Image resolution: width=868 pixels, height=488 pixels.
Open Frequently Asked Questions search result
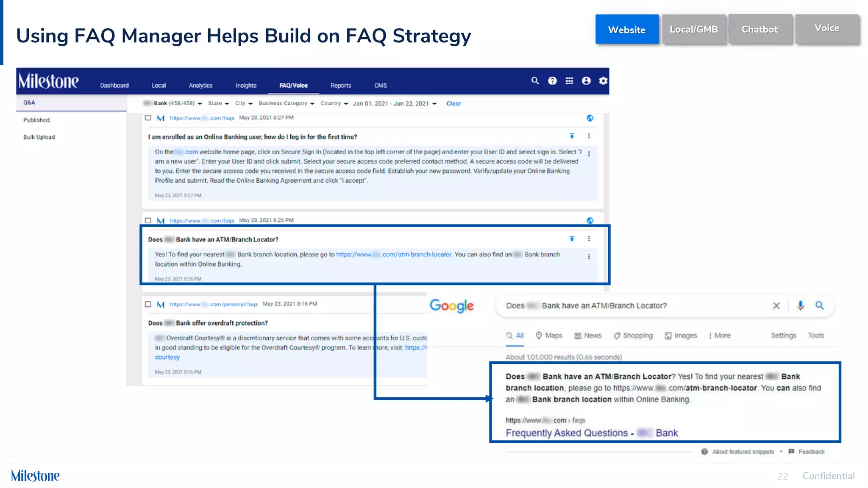coord(592,433)
